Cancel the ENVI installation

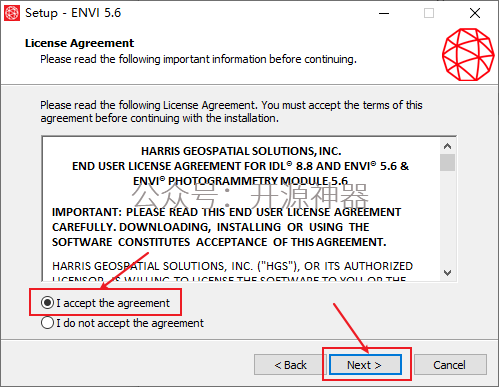pyautogui.click(x=450, y=365)
